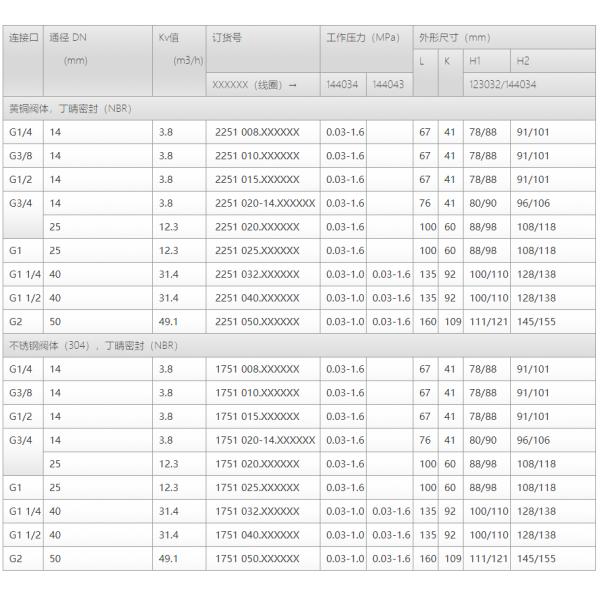This screenshot has height=600, width=600.
Task: Click the XXXXXX (线圈) header cell
Action: [x=256, y=85]
